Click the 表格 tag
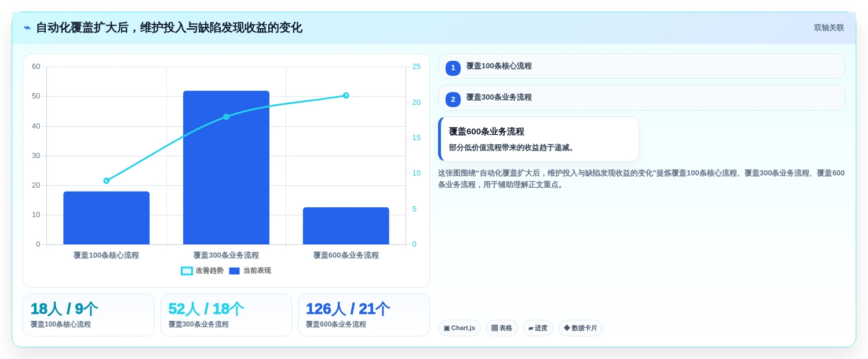 502,328
